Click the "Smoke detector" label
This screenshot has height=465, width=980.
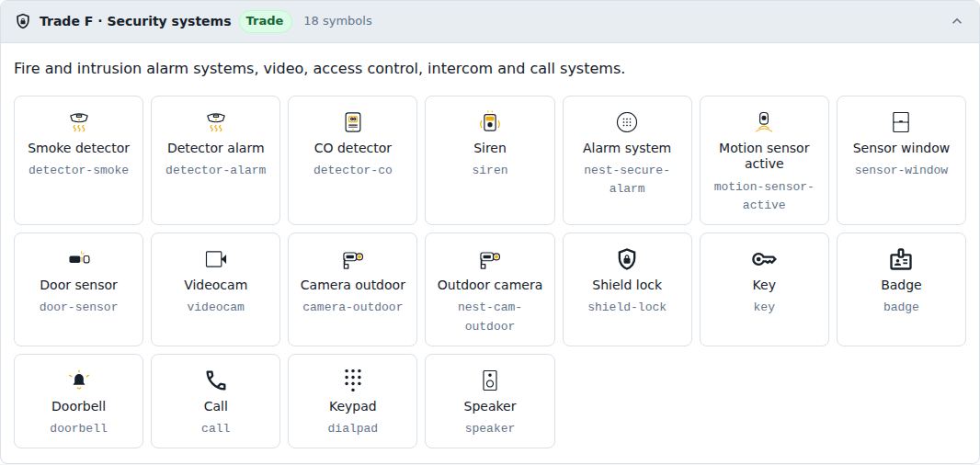79,148
